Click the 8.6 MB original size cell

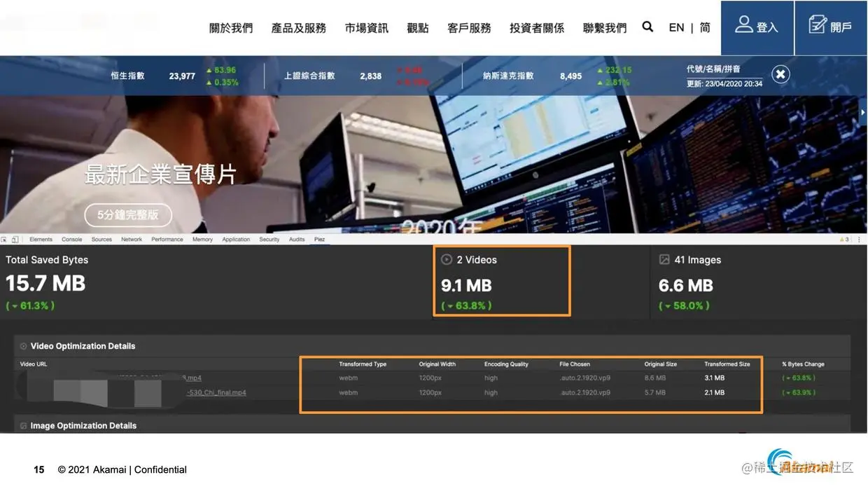click(x=655, y=378)
